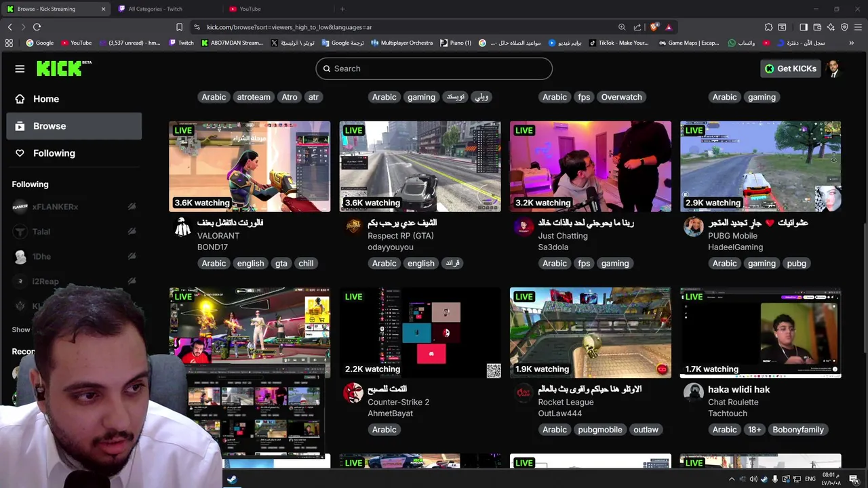The width and height of the screenshot is (868, 488).
Task: Click the offline icon beside xFLANKERx
Action: [132, 207]
